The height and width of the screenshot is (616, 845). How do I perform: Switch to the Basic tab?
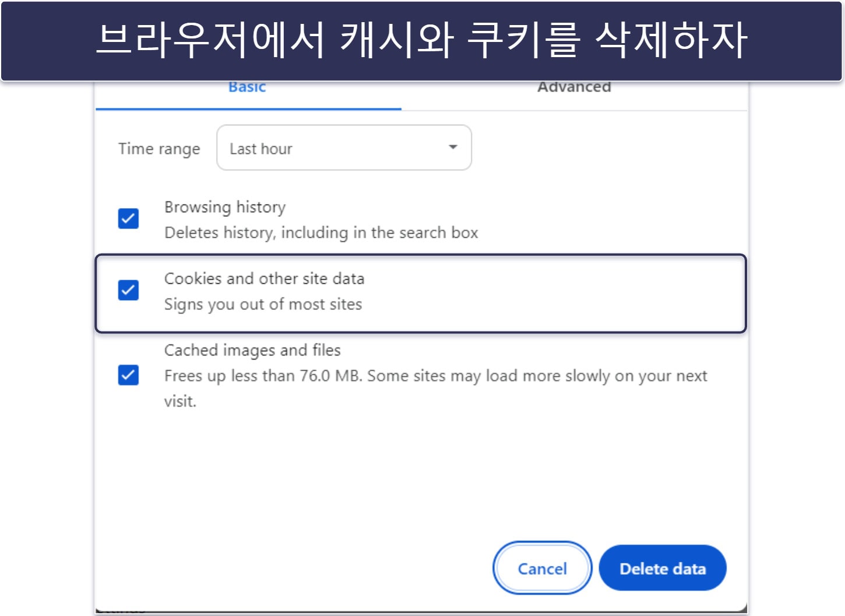[248, 89]
